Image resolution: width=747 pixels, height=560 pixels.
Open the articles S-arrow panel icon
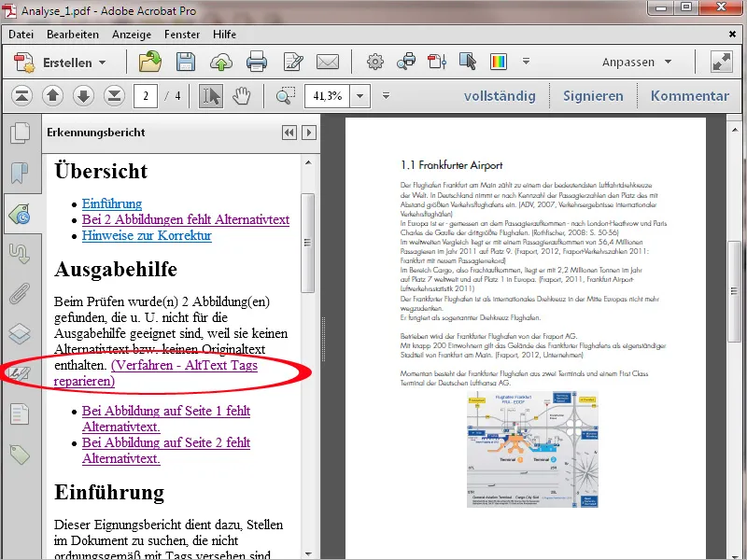pyautogui.click(x=20, y=253)
